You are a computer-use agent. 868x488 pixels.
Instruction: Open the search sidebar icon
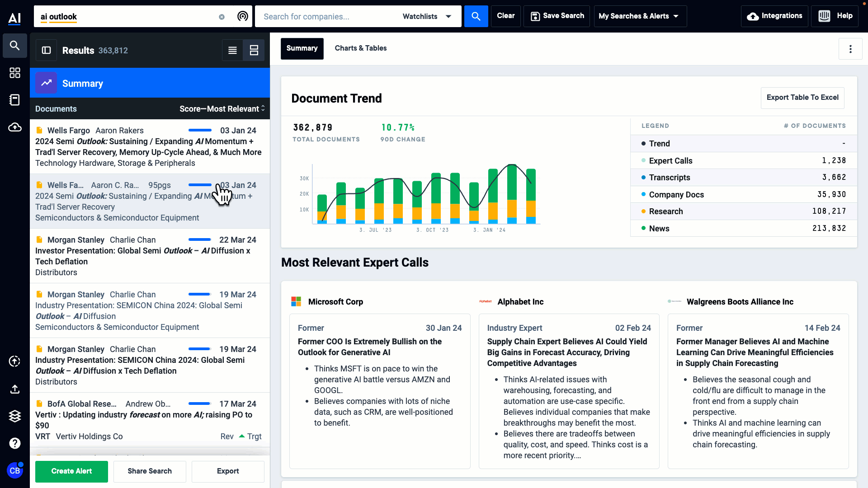(15, 46)
